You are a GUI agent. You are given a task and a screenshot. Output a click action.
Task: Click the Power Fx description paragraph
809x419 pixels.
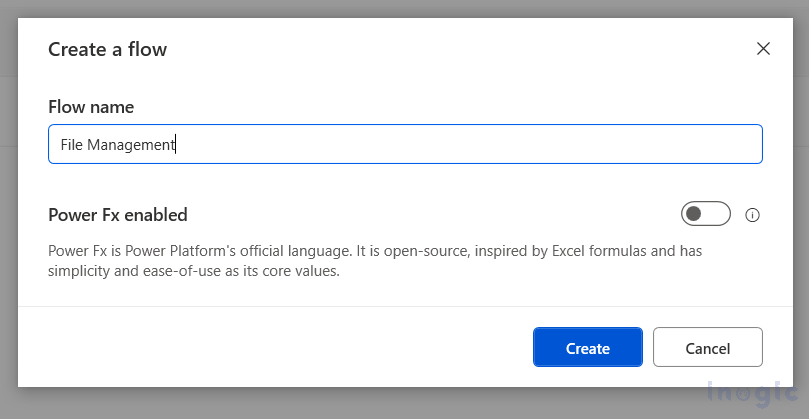[x=375, y=261]
